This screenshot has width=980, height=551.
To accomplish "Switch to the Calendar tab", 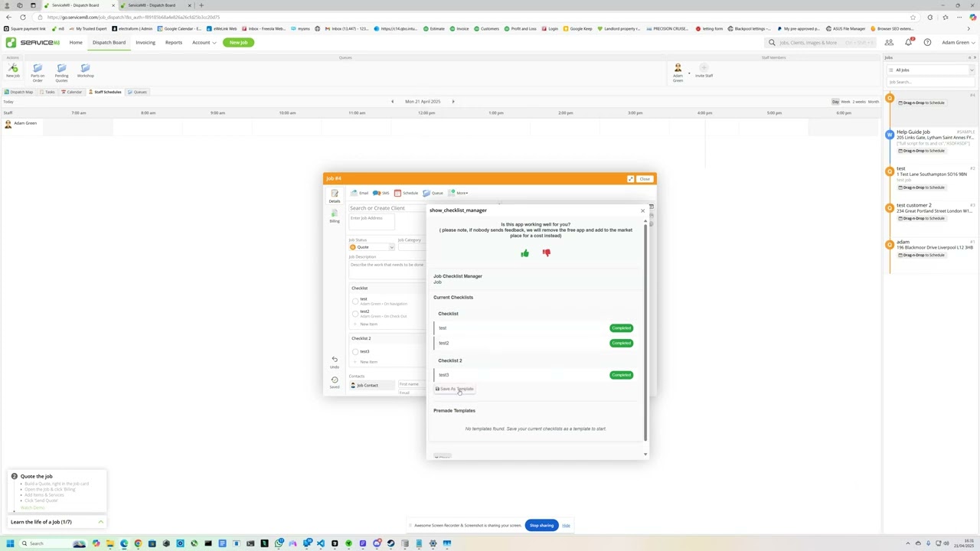I will (x=72, y=92).
